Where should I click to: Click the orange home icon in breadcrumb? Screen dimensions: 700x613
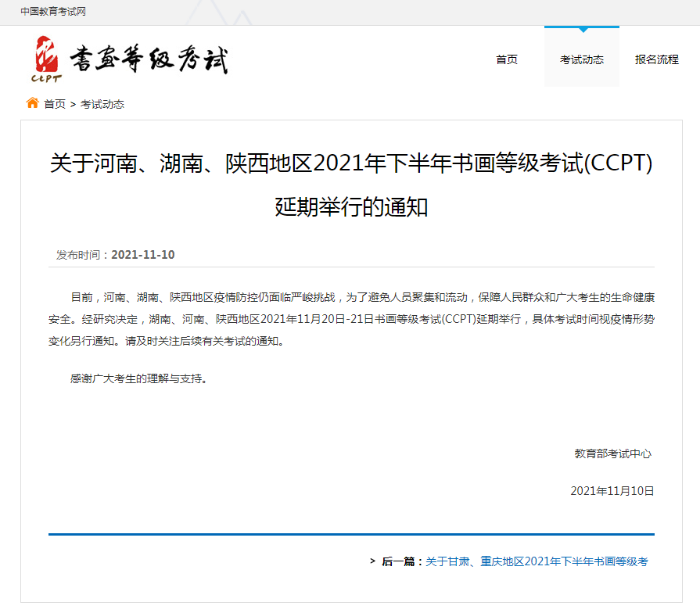click(x=32, y=103)
